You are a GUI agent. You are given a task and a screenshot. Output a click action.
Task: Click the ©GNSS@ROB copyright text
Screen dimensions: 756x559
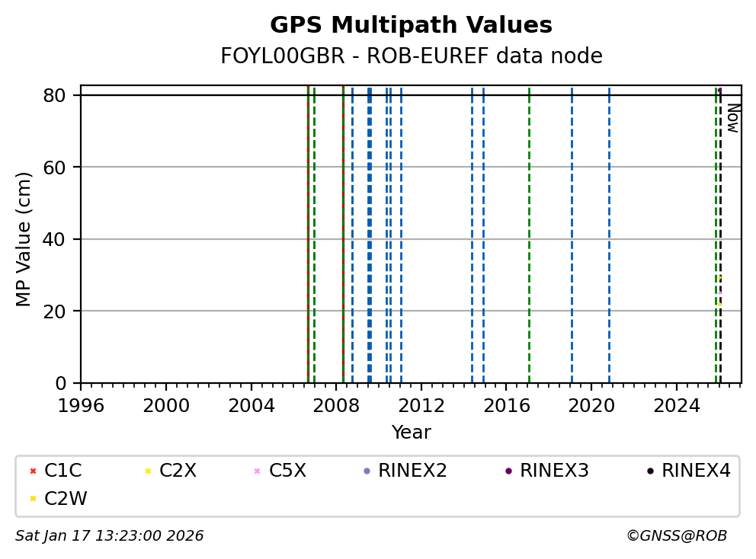676,536
